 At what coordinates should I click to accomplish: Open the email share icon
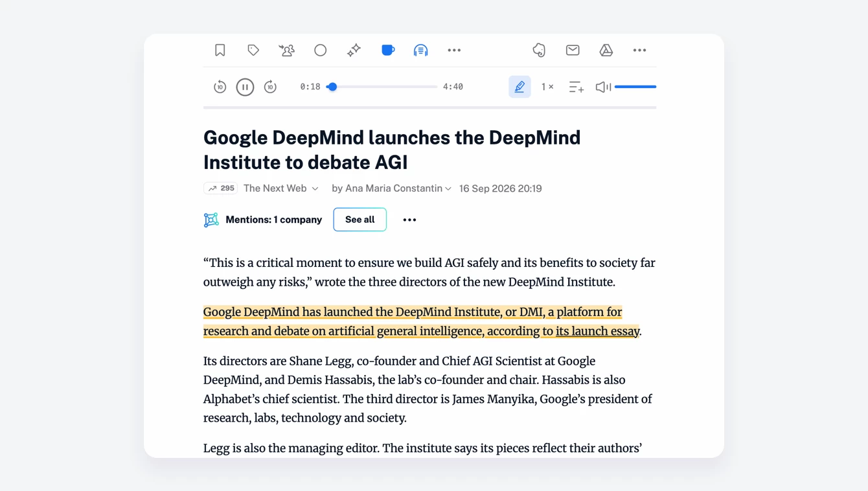tap(573, 50)
